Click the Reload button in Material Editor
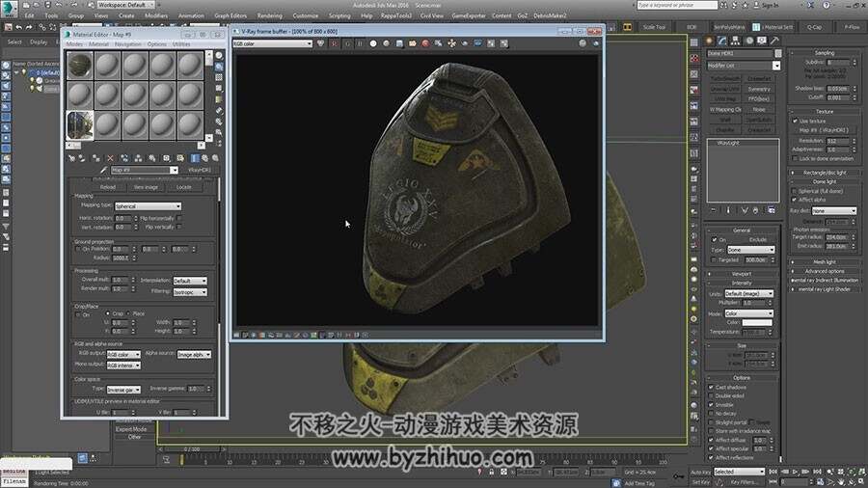Viewport: 868px width, 488px height. 108,187
